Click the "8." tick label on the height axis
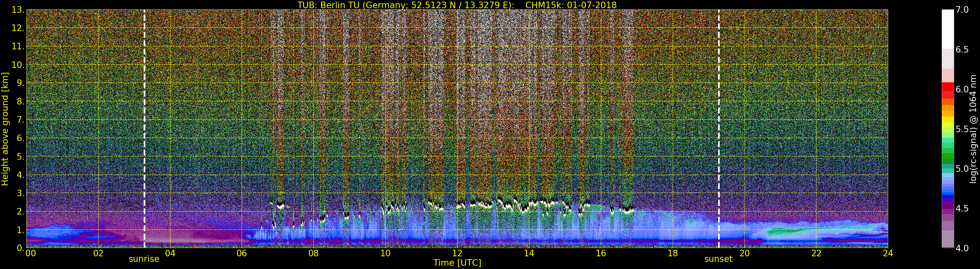This screenshot has height=269, width=980. [21, 102]
